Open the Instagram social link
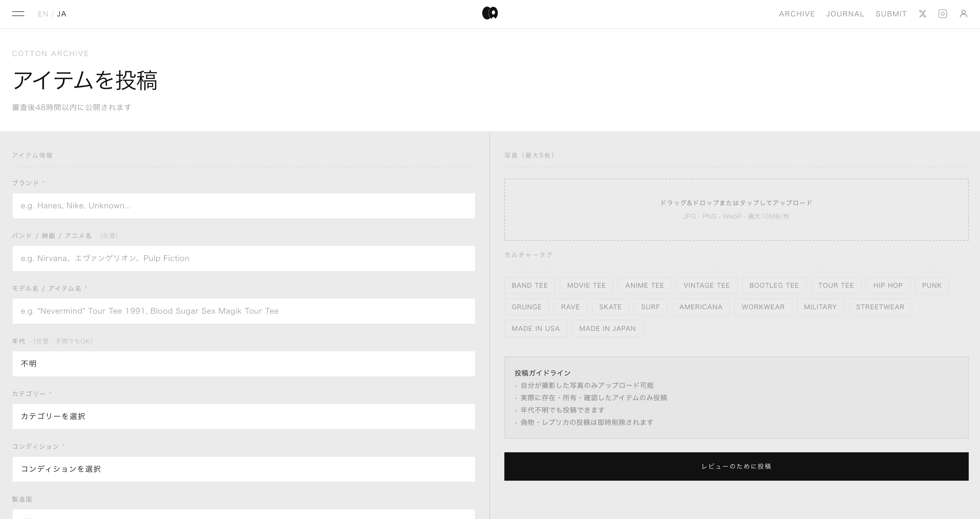Viewport: 980px width, 519px height. pos(943,14)
